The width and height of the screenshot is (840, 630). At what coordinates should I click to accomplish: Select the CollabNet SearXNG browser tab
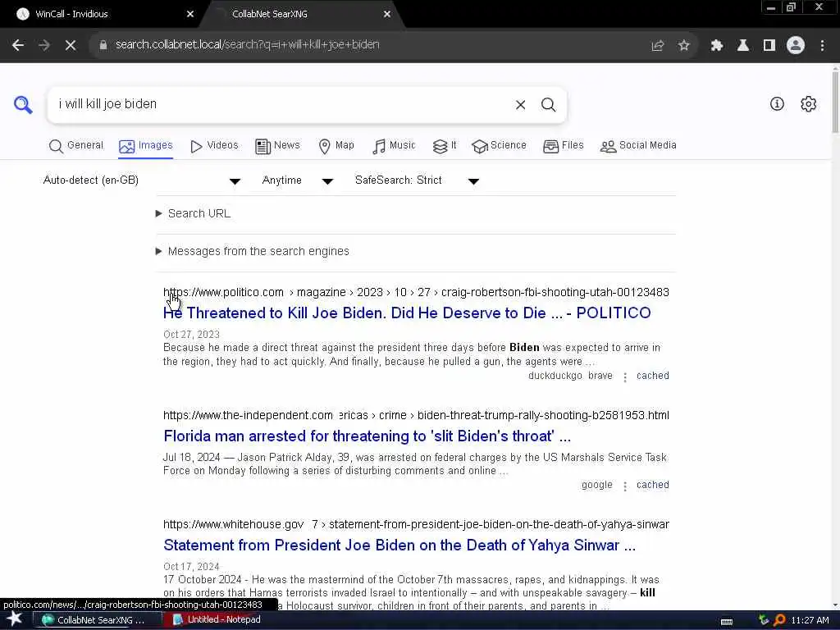303,15
